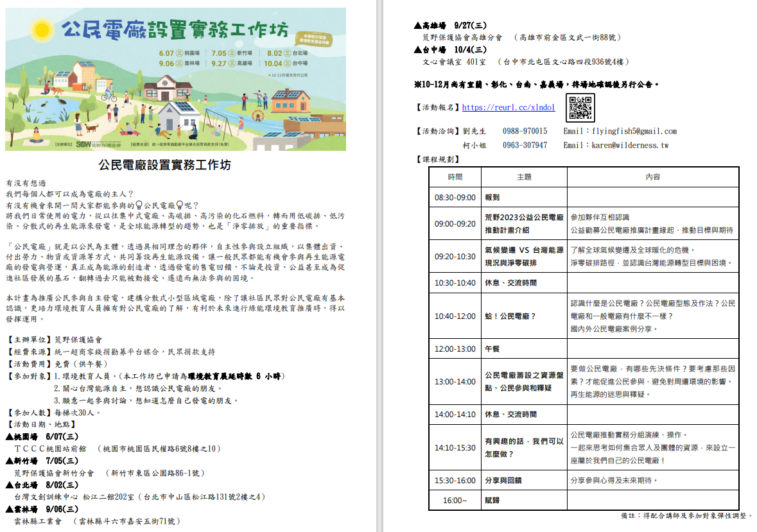
Task: Click the SOW logo on banner
Action: tap(83, 144)
